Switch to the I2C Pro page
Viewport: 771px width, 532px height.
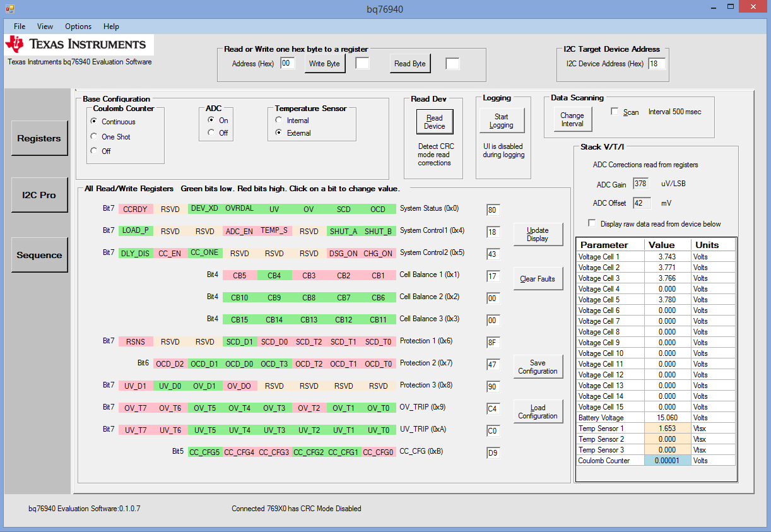click(x=39, y=195)
